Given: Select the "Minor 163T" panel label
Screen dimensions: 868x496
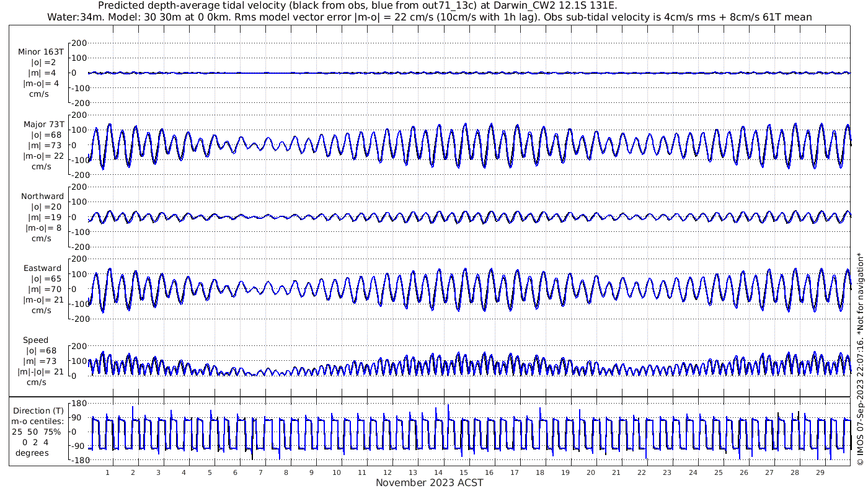Looking at the screenshot, I should [x=41, y=52].
